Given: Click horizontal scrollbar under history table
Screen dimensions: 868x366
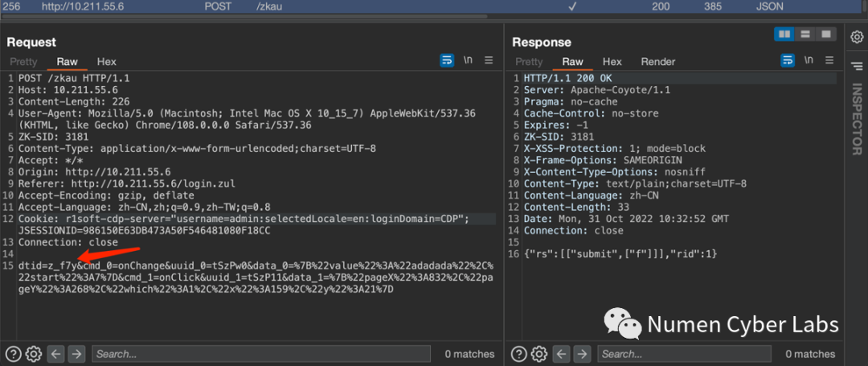Looking at the screenshot, I should 244,17.
